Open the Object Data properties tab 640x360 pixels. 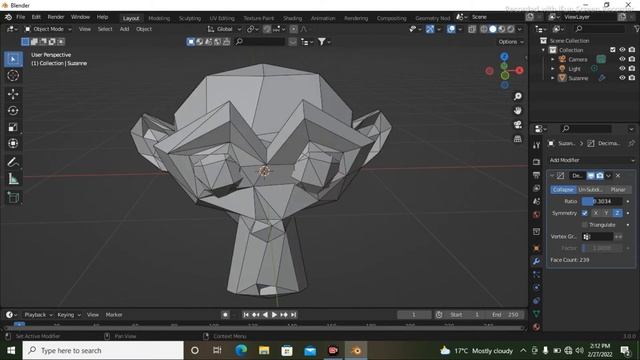[x=536, y=313]
